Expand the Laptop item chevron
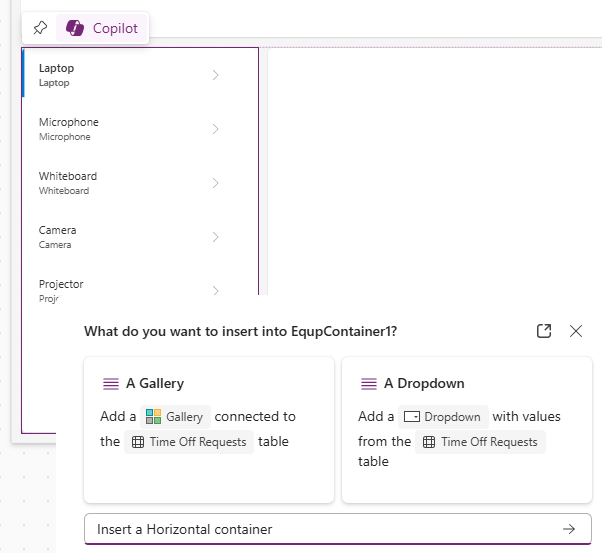Viewport: 602px width, 553px height. click(215, 75)
